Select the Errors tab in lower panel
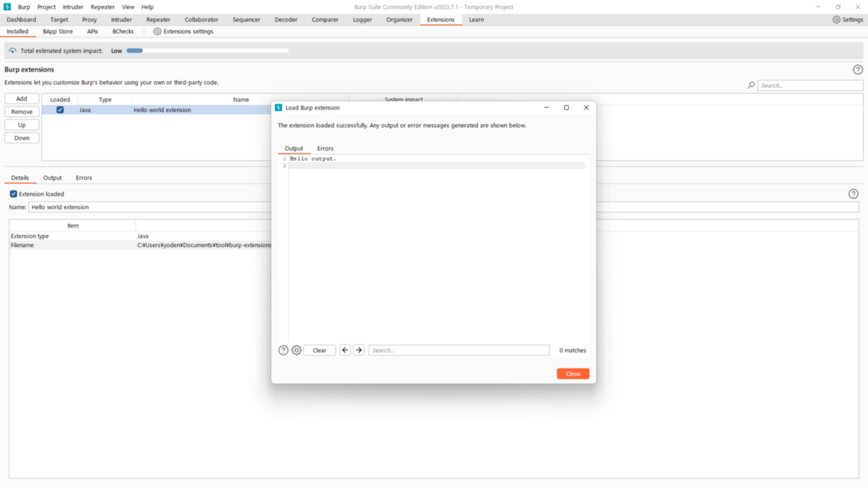The image size is (868, 488). 83,178
